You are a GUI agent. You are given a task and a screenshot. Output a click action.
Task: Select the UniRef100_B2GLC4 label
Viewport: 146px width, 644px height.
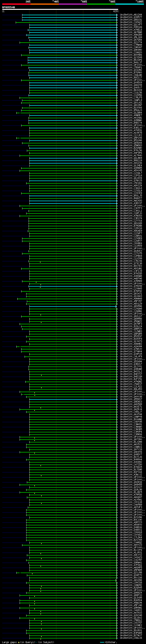click(x=131, y=326)
